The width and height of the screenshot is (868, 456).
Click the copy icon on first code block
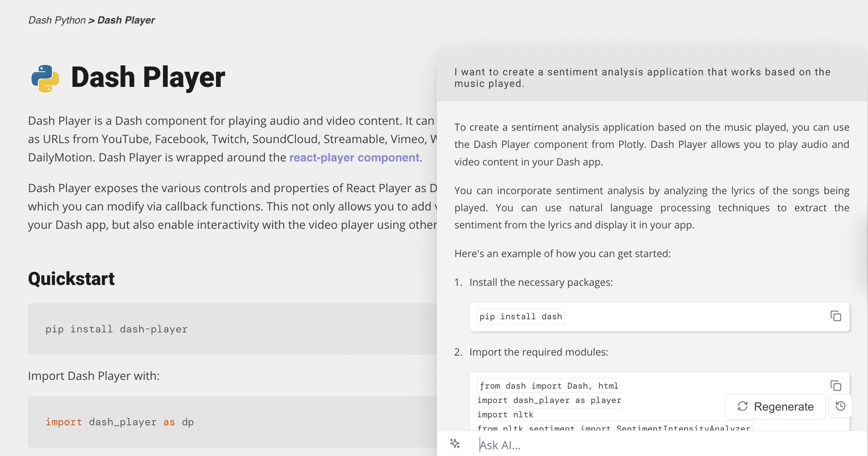pos(835,316)
